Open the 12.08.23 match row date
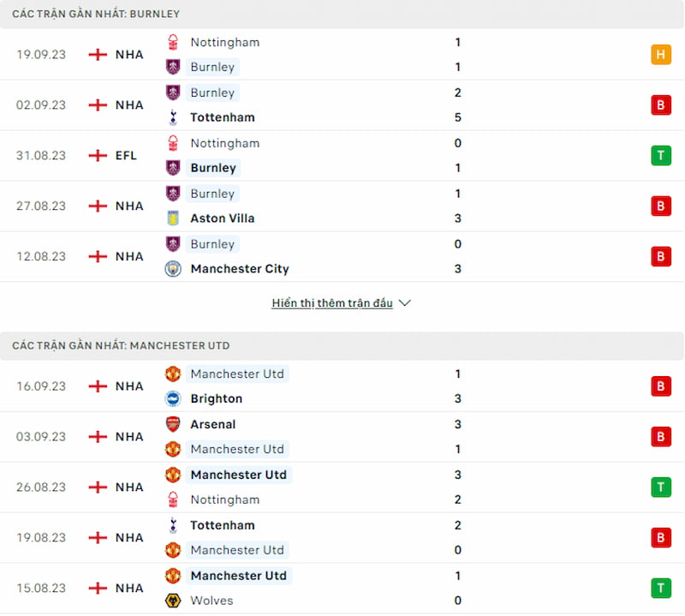The image size is (685, 616). click(41, 256)
